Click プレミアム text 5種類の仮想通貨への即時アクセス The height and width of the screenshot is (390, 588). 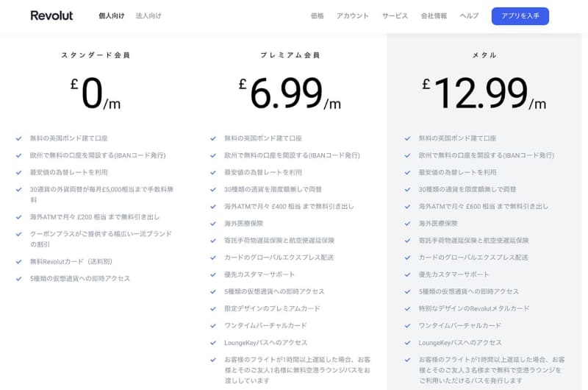coord(274,291)
